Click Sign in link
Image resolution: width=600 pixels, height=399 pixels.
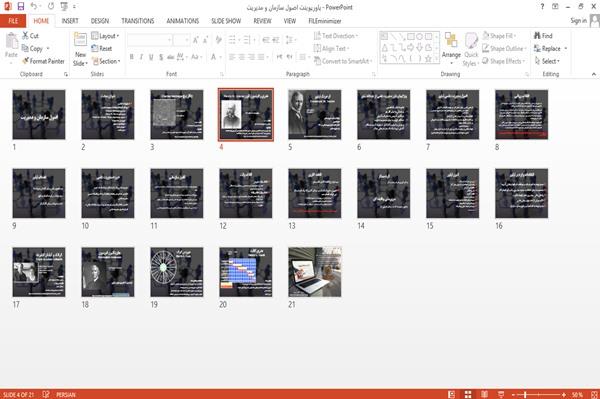click(578, 21)
